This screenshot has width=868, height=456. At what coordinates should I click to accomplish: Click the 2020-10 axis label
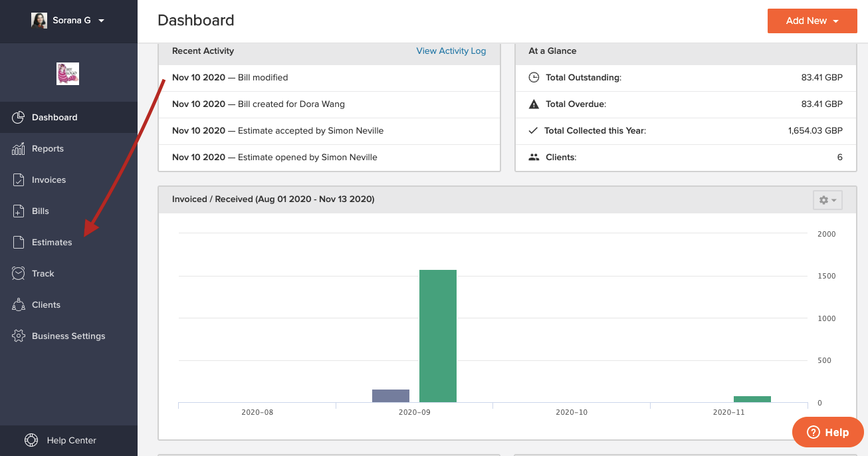click(x=572, y=413)
